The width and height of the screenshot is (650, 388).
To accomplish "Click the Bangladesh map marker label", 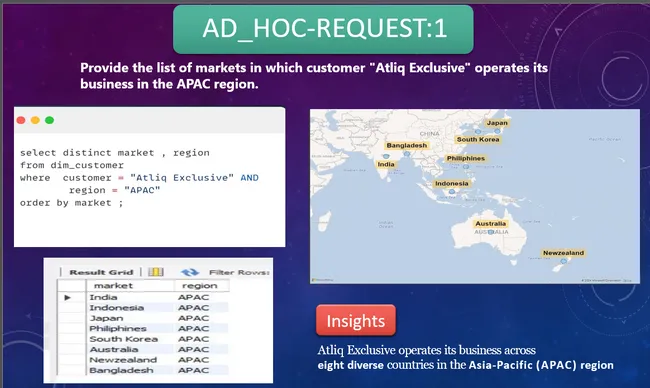I will (407, 145).
